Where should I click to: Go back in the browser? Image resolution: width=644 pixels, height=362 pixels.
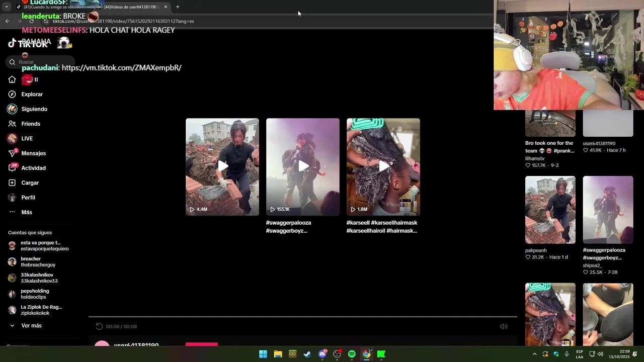pyautogui.click(x=7, y=21)
